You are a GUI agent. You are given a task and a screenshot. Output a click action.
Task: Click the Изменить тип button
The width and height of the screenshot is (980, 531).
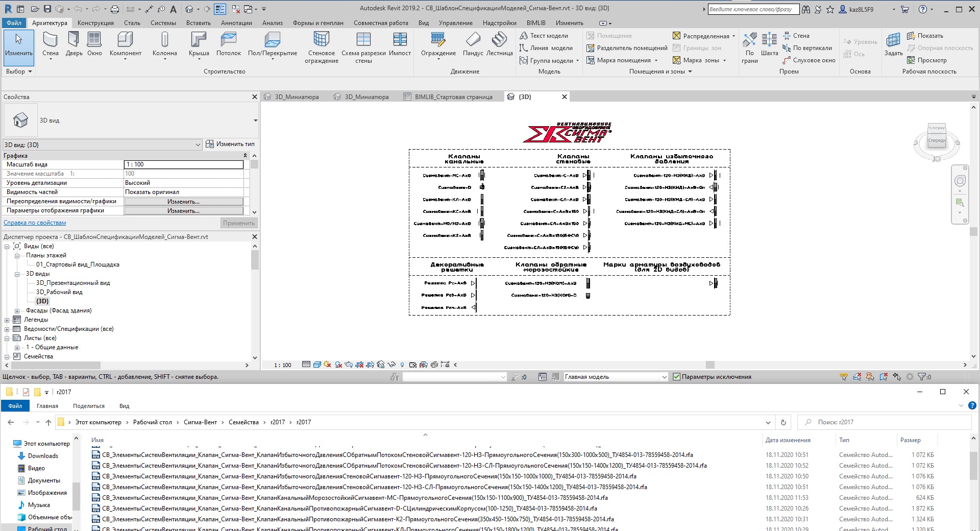pos(230,144)
